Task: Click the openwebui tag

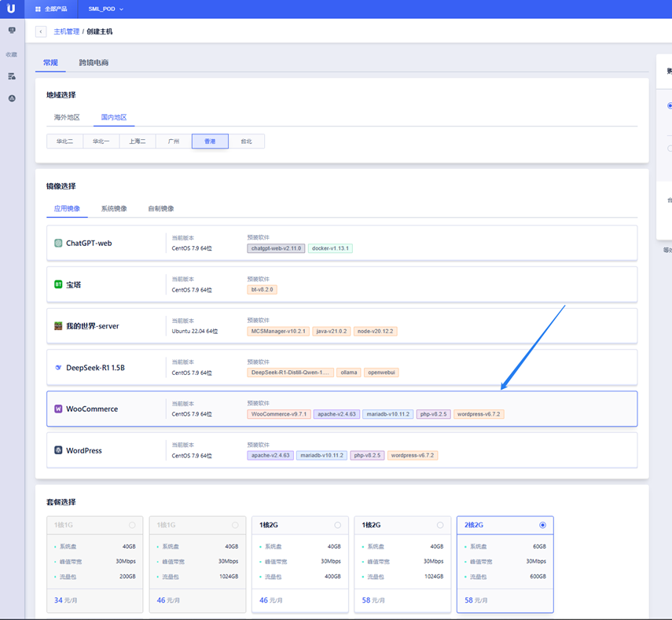Action: [x=381, y=372]
